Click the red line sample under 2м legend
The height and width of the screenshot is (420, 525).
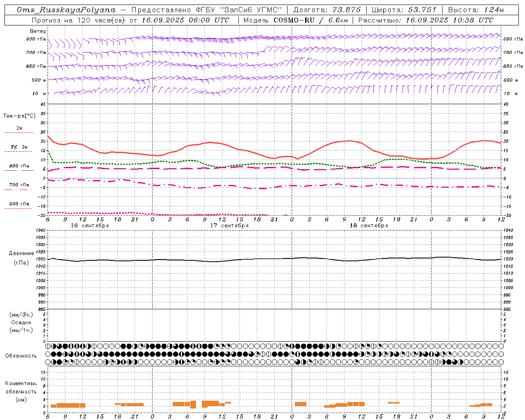coord(19,132)
